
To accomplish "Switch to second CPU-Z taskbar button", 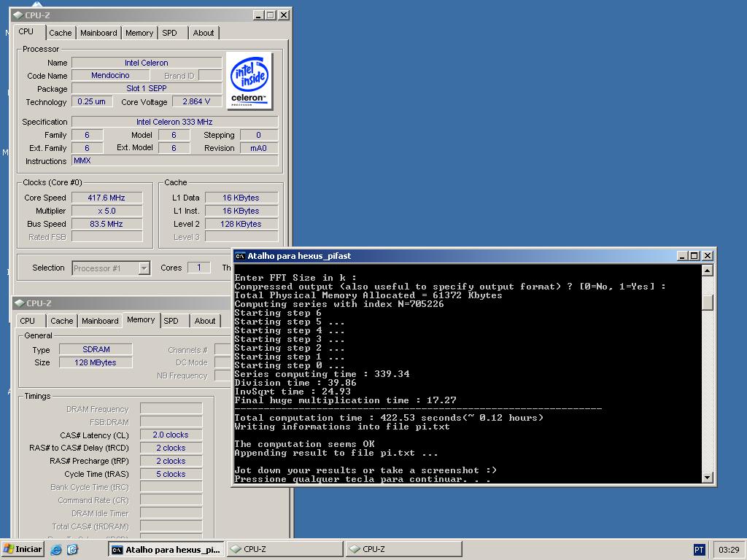I will (x=404, y=549).
